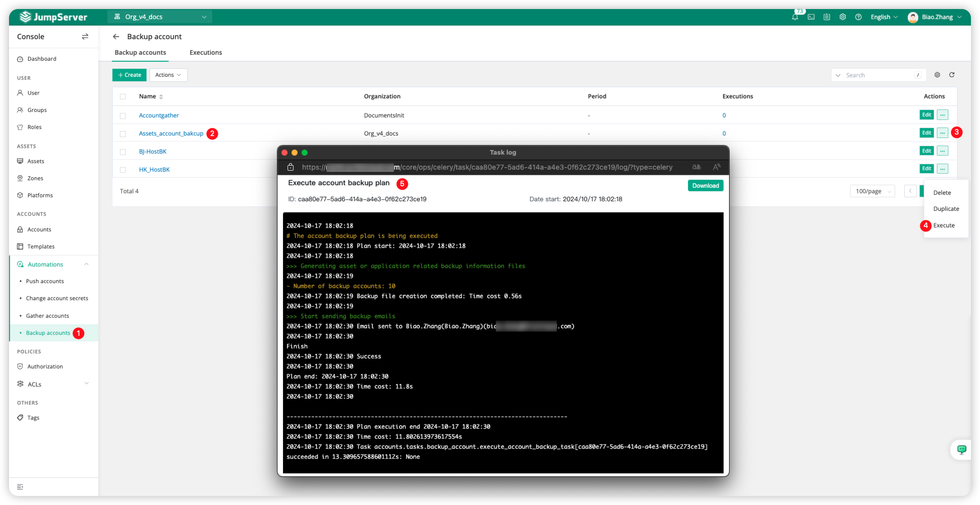Check the Assets_account_bakcup row checkbox

pyautogui.click(x=123, y=134)
